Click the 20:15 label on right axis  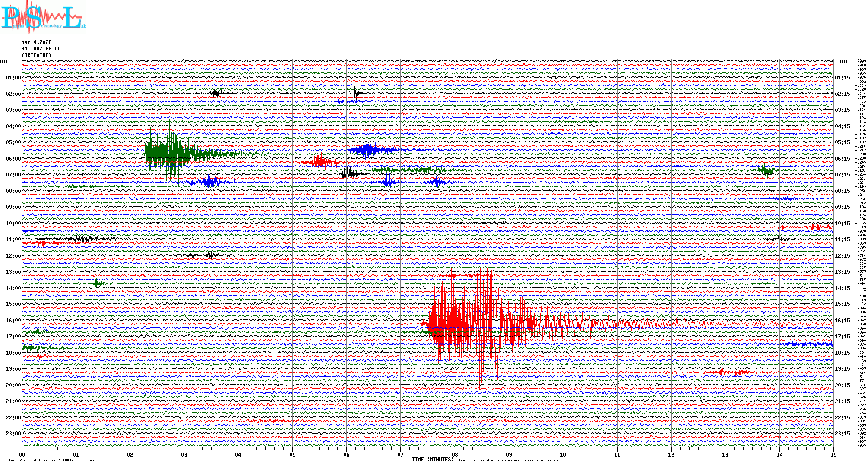[x=842, y=385]
